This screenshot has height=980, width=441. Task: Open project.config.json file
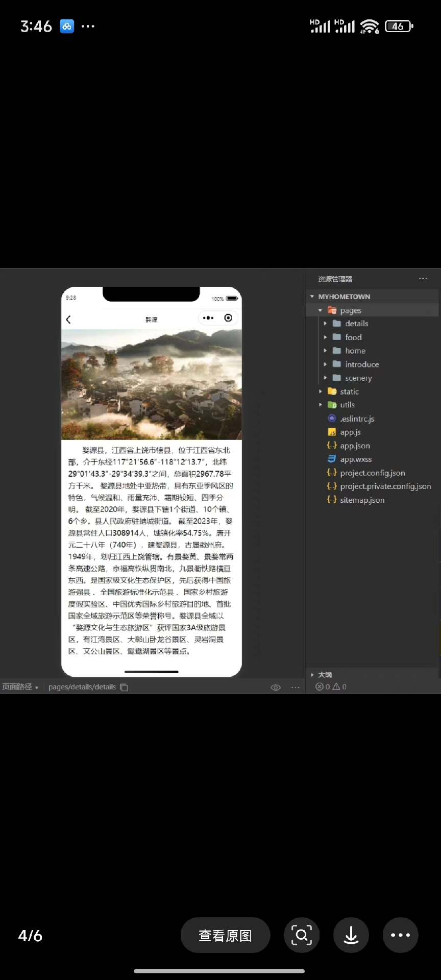point(372,473)
